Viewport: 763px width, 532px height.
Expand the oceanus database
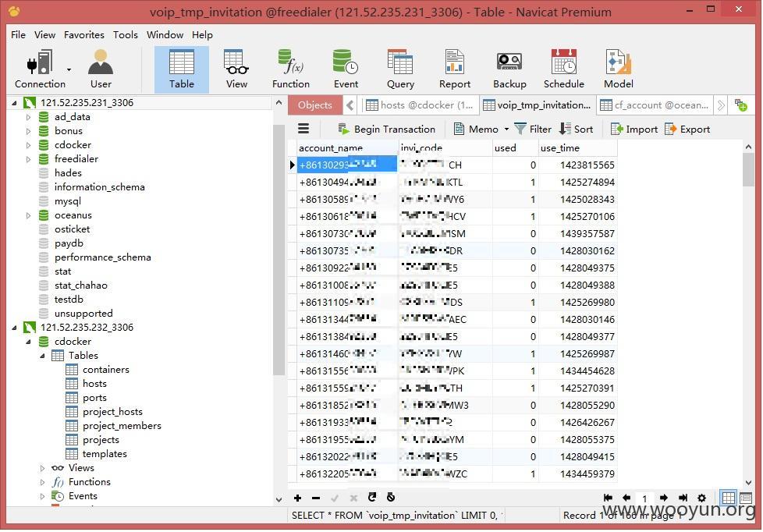pos(28,215)
